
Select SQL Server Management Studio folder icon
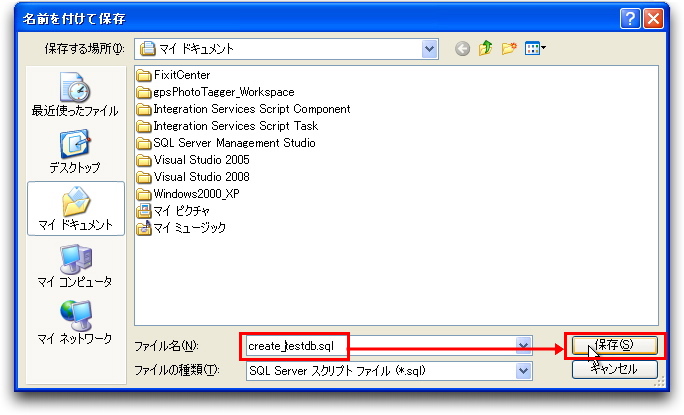point(144,144)
